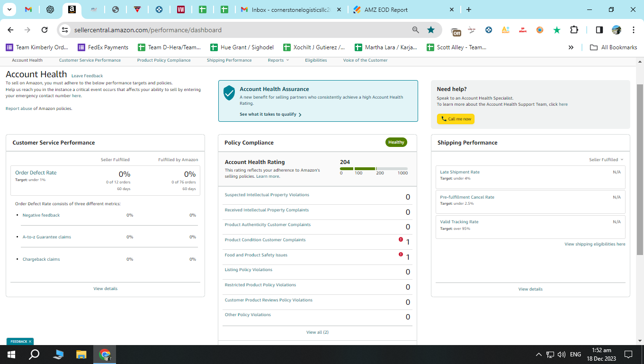Click the 'Learn more' rating link
This screenshot has height=364, width=644.
(268, 176)
